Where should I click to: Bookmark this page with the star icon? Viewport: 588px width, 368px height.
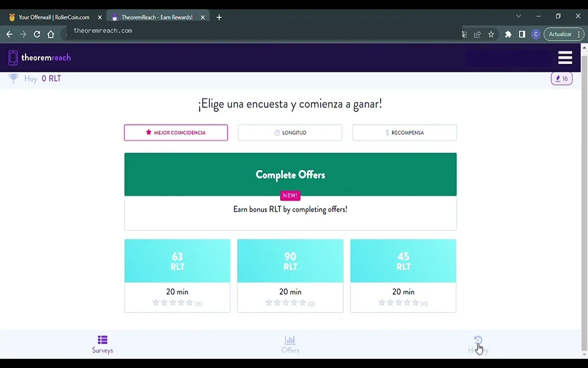click(x=491, y=34)
